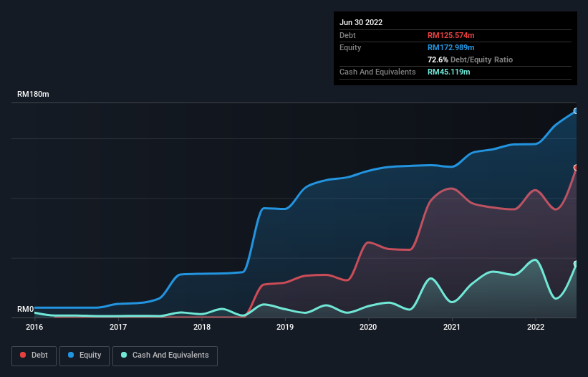Click the RM172.989m equity value
588x377 pixels.
450,47
